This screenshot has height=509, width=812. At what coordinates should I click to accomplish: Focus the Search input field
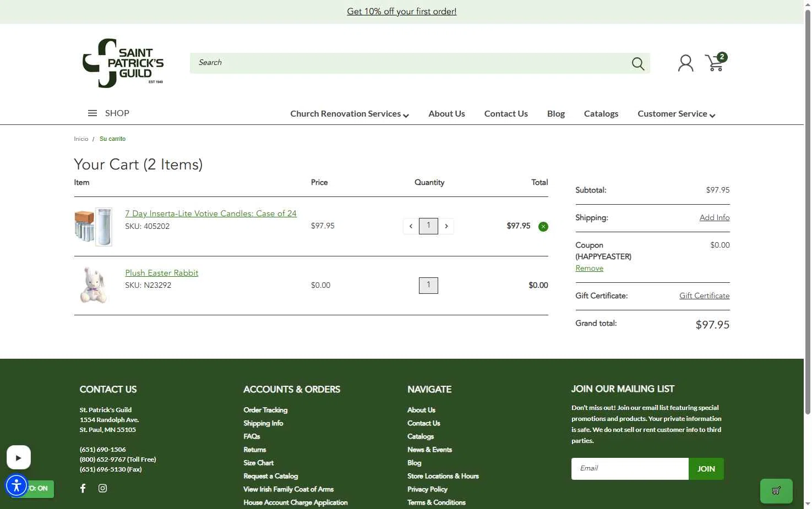point(410,63)
